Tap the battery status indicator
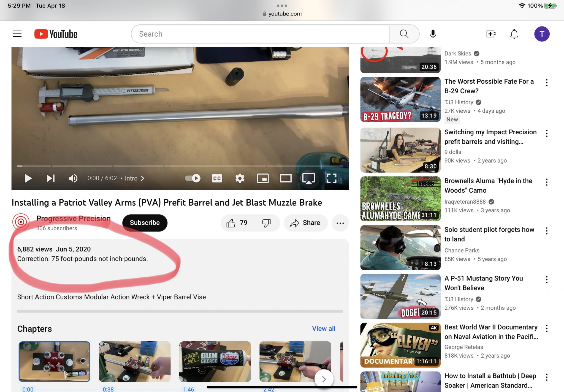 (551, 6)
